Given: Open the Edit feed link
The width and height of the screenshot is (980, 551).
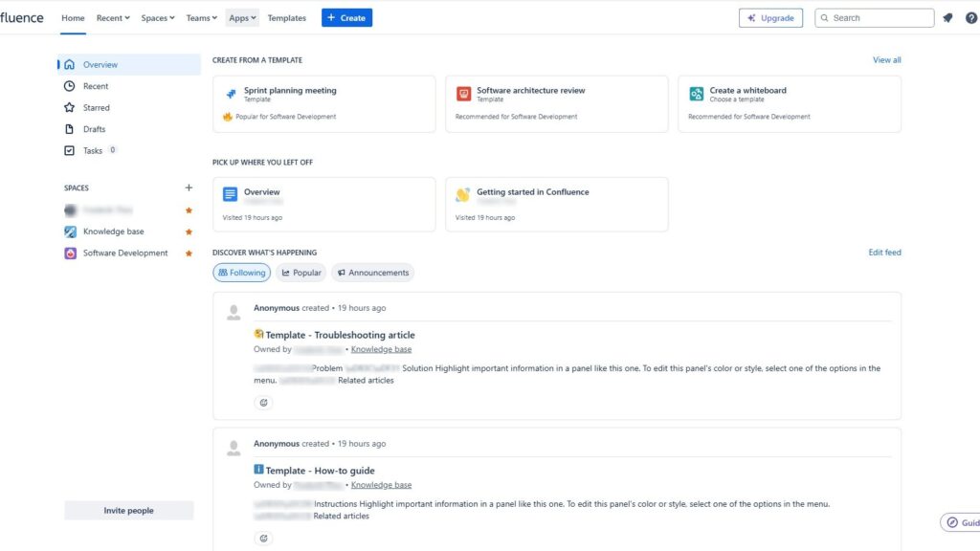Looking at the screenshot, I should 882,252.
